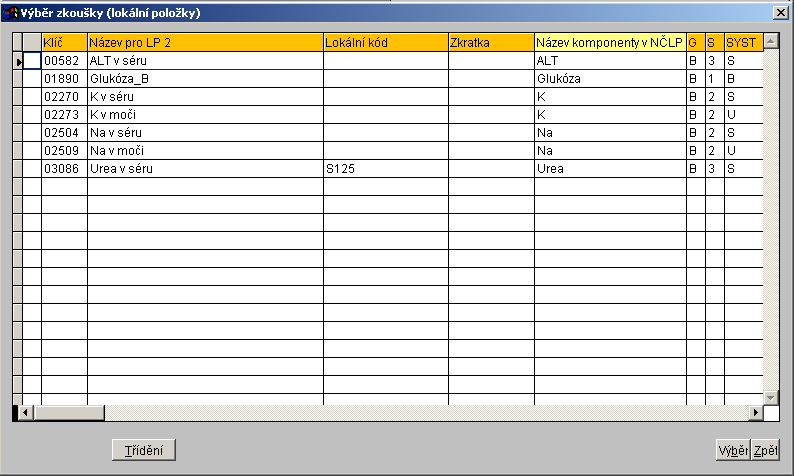Click the Zpět button
The image size is (795, 476).
point(766,450)
